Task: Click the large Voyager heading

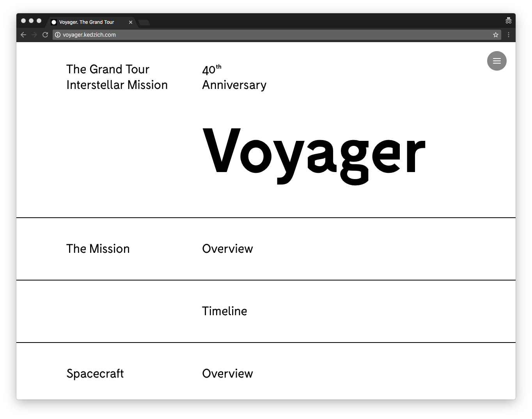Action: pos(314,154)
